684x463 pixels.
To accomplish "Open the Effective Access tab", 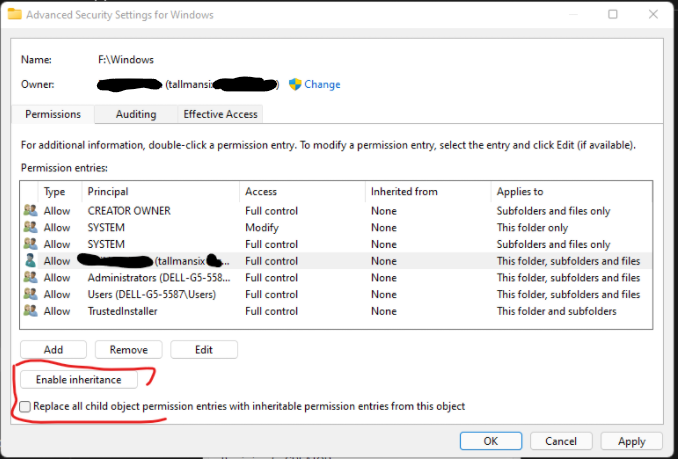I will point(220,115).
